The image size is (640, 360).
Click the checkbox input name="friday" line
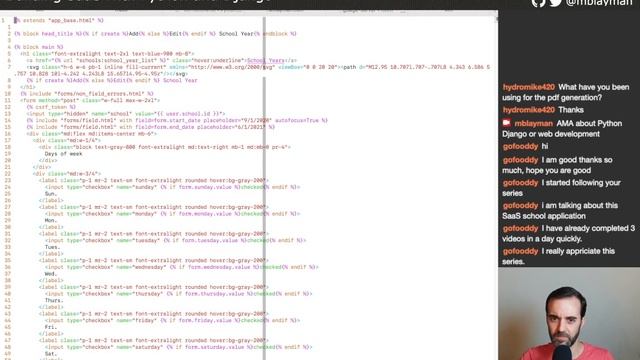(173, 320)
